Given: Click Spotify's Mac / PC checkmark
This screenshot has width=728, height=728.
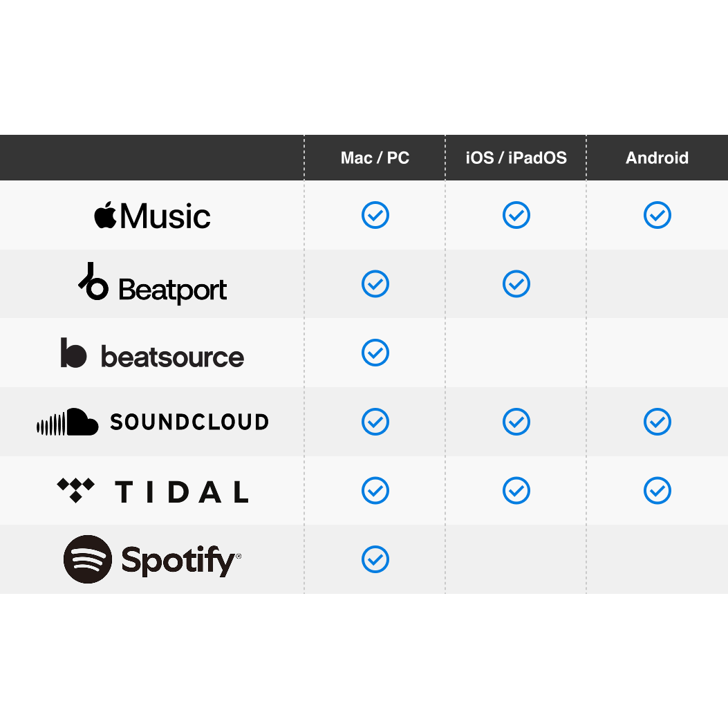Looking at the screenshot, I should point(375,559).
